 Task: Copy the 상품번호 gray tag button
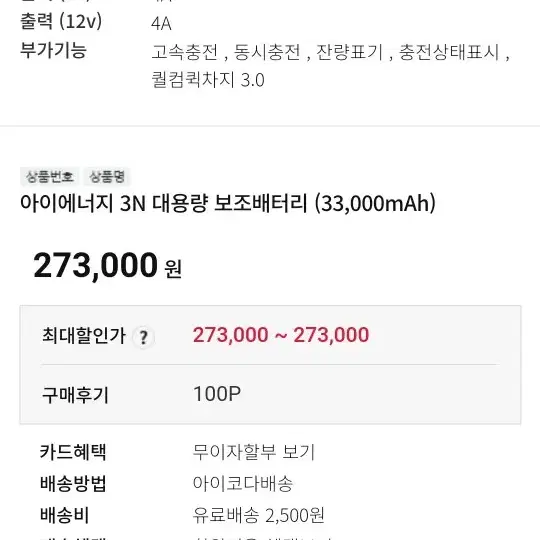(50, 177)
